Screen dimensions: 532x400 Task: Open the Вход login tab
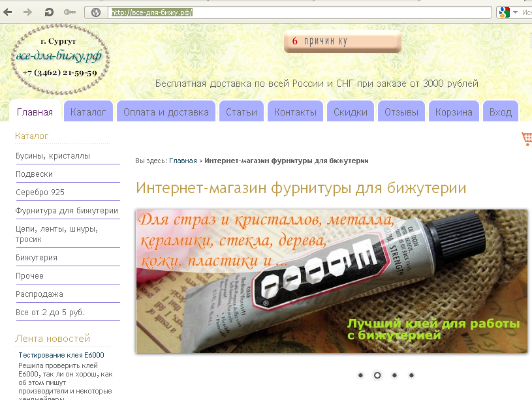[x=501, y=112]
